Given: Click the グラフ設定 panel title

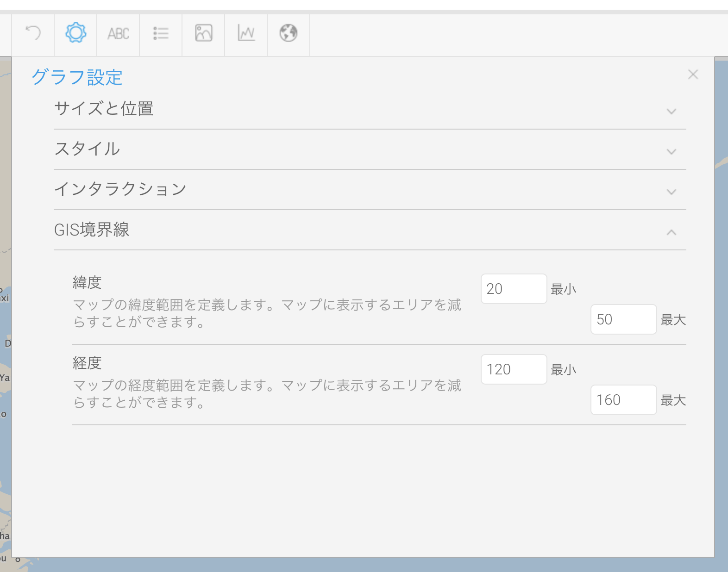Looking at the screenshot, I should [77, 77].
